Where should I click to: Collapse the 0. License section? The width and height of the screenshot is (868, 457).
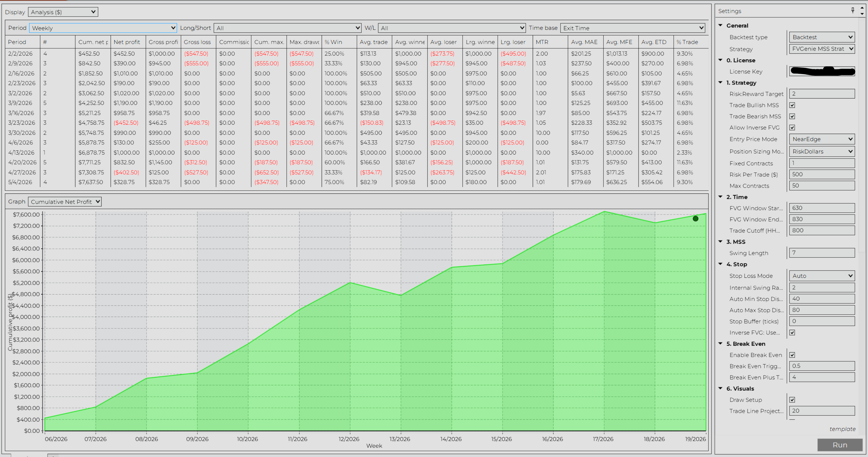[720, 60]
